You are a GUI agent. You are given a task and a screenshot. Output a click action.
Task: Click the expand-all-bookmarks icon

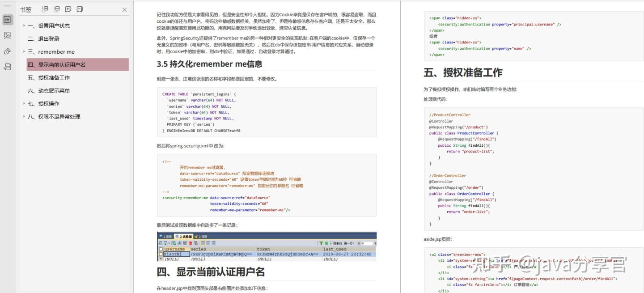(x=45, y=9)
